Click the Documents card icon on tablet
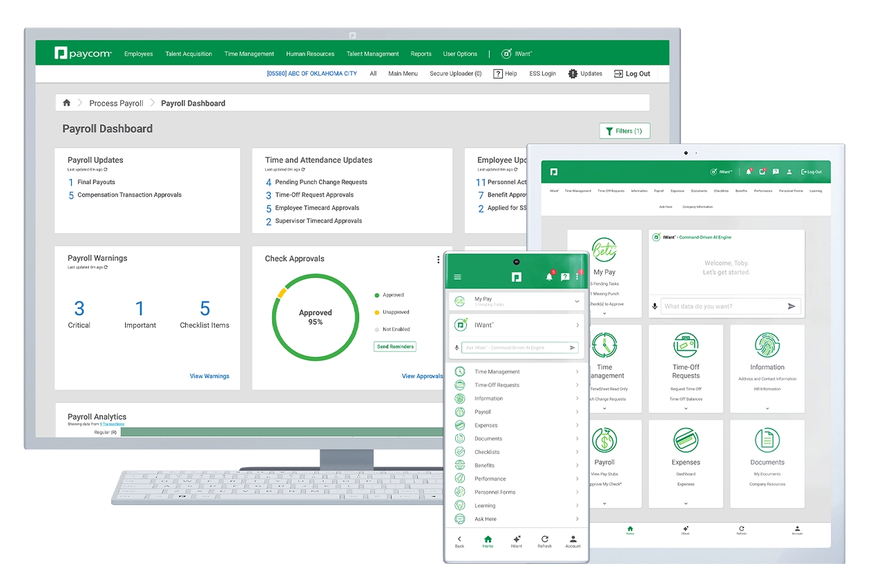Screen dimensions: 873x588 [767, 440]
